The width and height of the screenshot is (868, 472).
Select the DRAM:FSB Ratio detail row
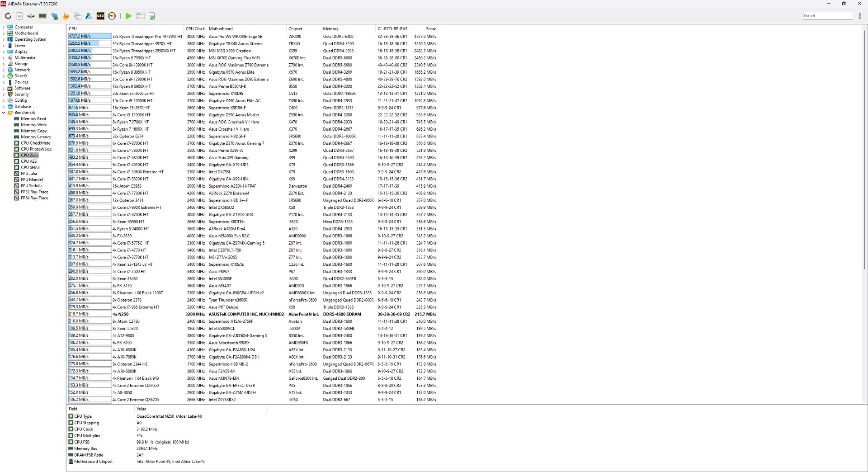(166, 455)
